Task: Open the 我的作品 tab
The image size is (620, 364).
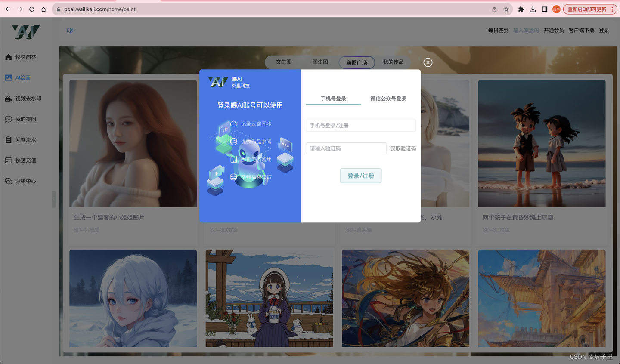Action: pyautogui.click(x=394, y=62)
